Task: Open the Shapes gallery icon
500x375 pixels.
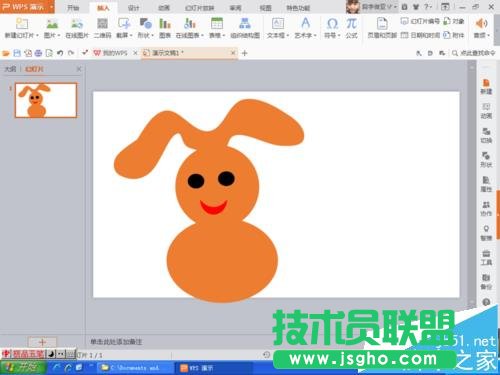Action: tap(145, 23)
